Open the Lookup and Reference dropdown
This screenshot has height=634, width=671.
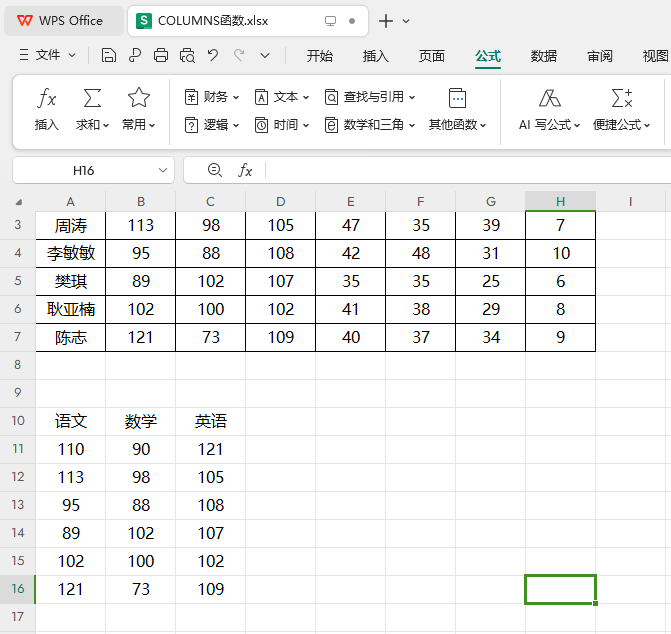(370, 97)
